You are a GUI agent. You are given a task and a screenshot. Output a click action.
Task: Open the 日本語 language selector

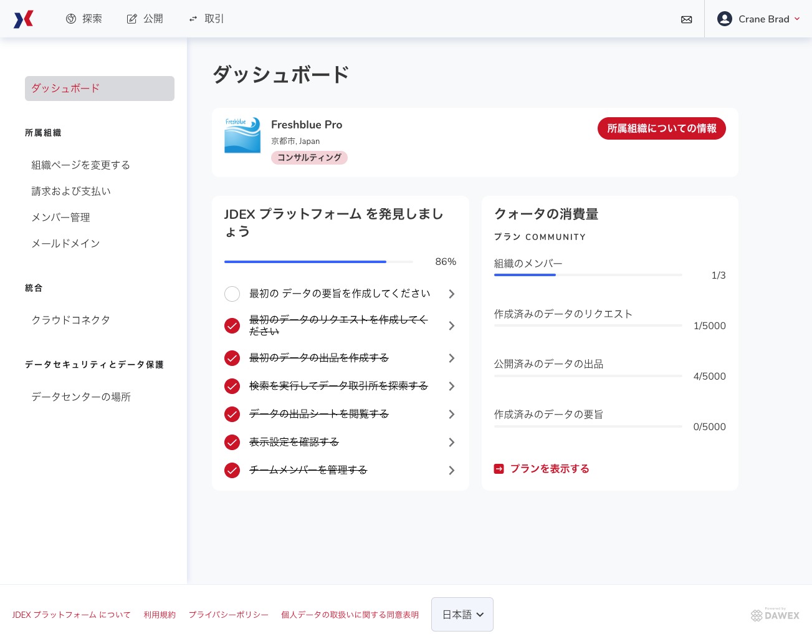coord(462,615)
